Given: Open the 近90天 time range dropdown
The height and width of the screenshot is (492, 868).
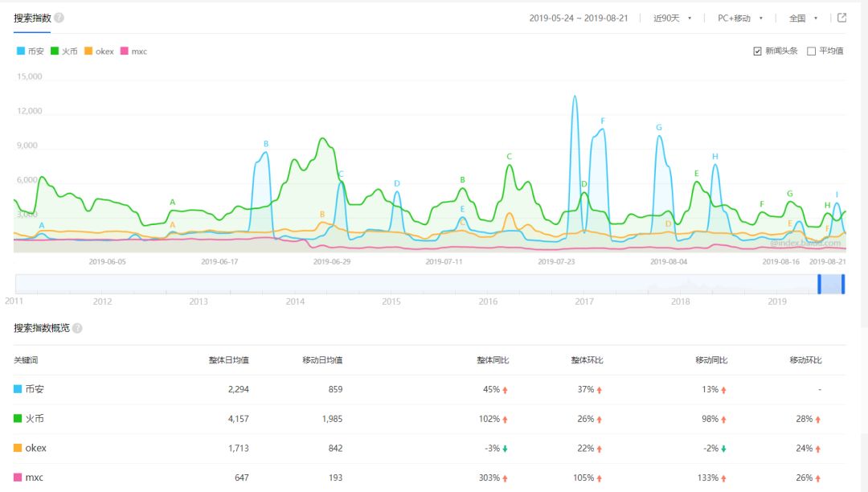Looking at the screenshot, I should click(x=672, y=18).
